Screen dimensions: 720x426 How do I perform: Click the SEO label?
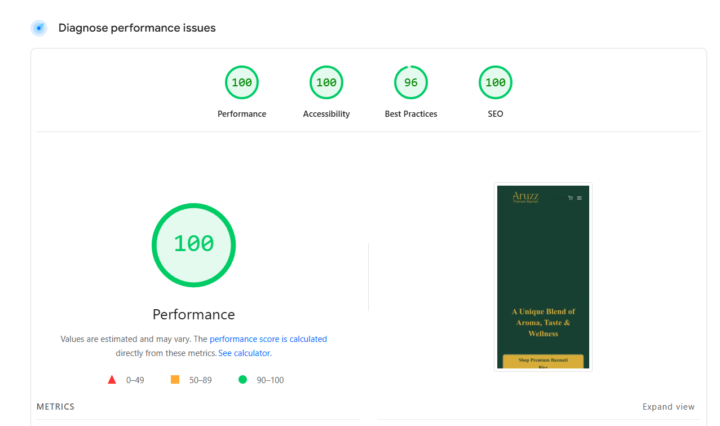(x=495, y=114)
